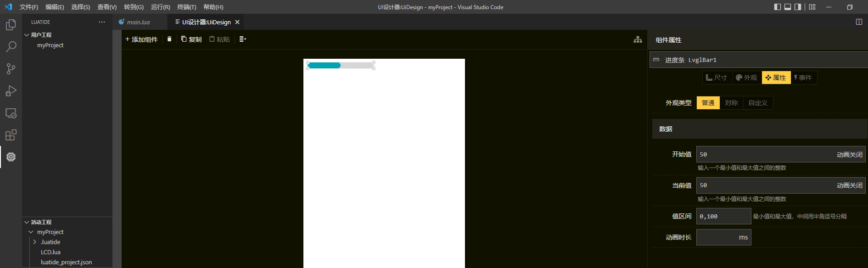Click the 添加组件 button

[x=141, y=39]
